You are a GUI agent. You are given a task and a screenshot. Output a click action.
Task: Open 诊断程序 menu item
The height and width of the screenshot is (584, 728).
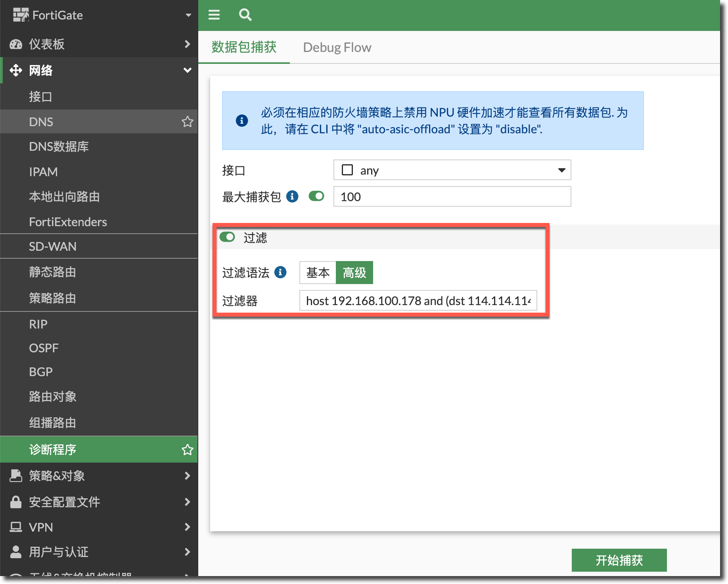(x=99, y=450)
